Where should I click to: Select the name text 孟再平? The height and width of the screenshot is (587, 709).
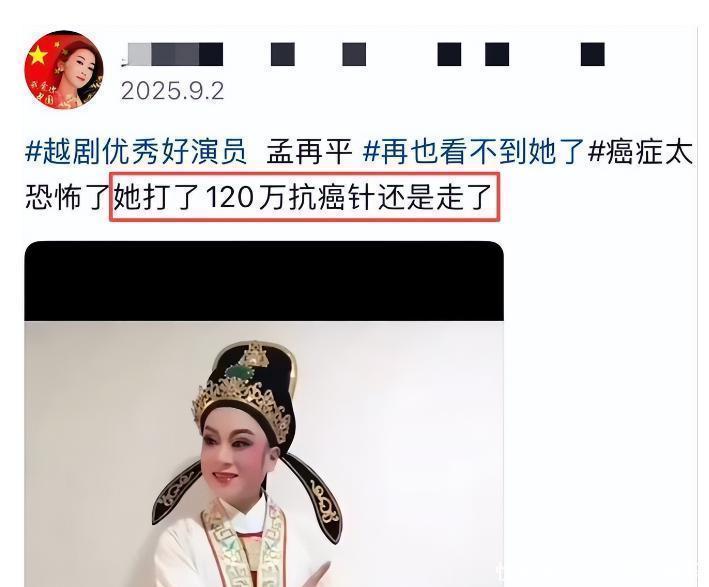[309, 151]
